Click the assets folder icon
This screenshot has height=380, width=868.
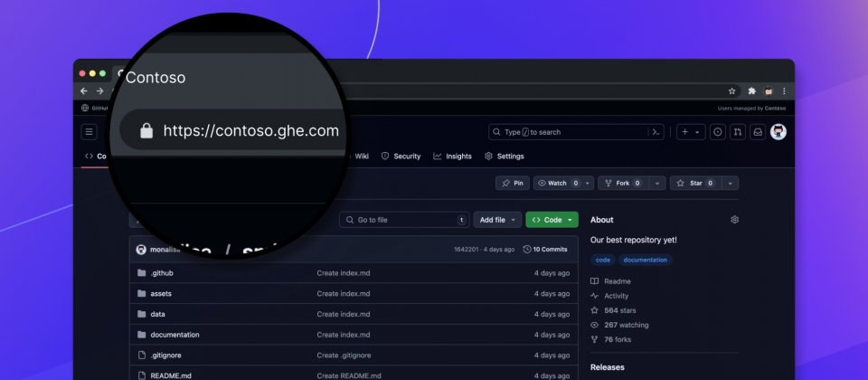point(142,293)
